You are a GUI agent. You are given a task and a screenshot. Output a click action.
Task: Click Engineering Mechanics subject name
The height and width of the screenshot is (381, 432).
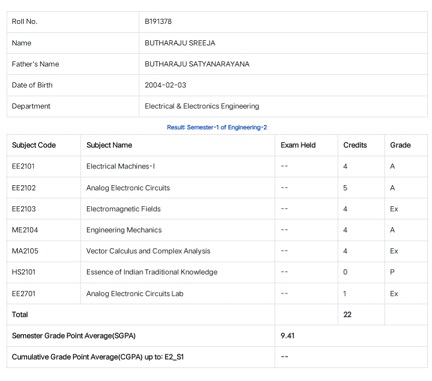pyautogui.click(x=124, y=230)
